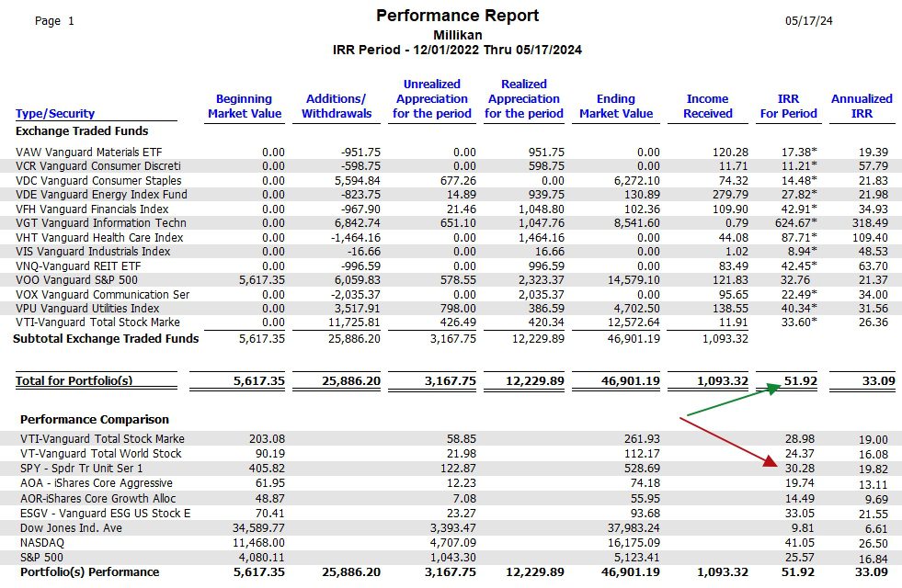The image size is (902, 588).
Task: Select the NASDAQ comparison row
Action: click(x=451, y=543)
